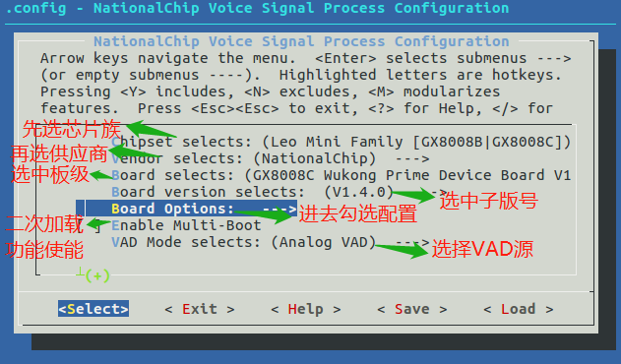Click the red 进去勾选配置 annotation text
The height and width of the screenshot is (364, 621).
[357, 214]
